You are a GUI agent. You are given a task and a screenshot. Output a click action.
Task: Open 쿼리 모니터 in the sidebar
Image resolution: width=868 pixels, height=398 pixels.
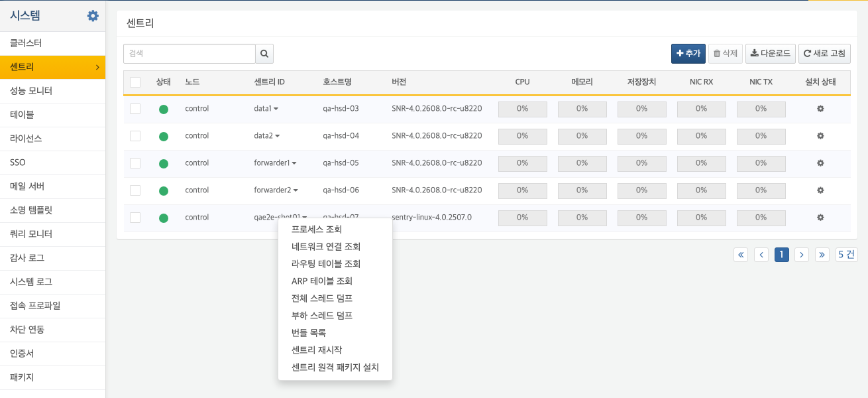[x=52, y=234]
